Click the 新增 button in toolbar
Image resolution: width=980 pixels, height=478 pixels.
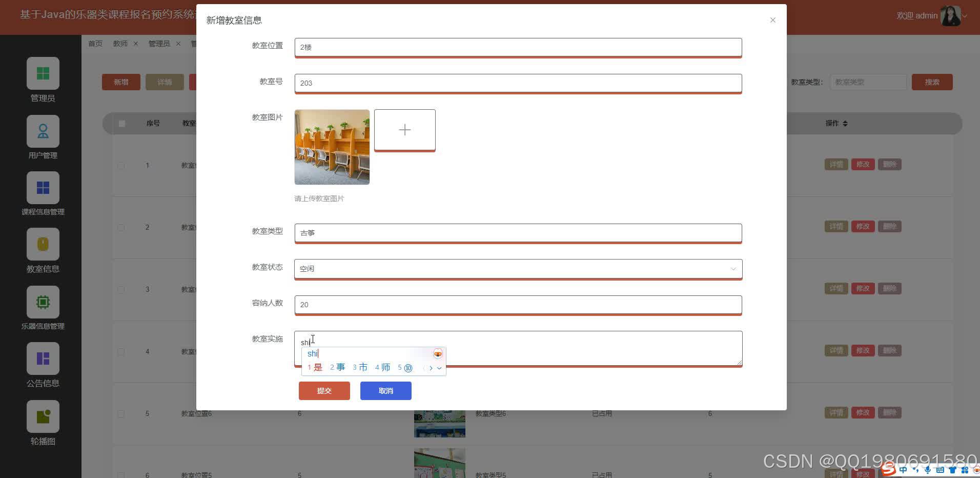(121, 82)
